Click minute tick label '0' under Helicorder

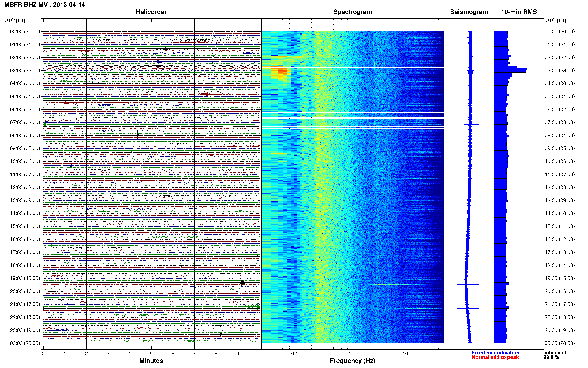coord(43,354)
